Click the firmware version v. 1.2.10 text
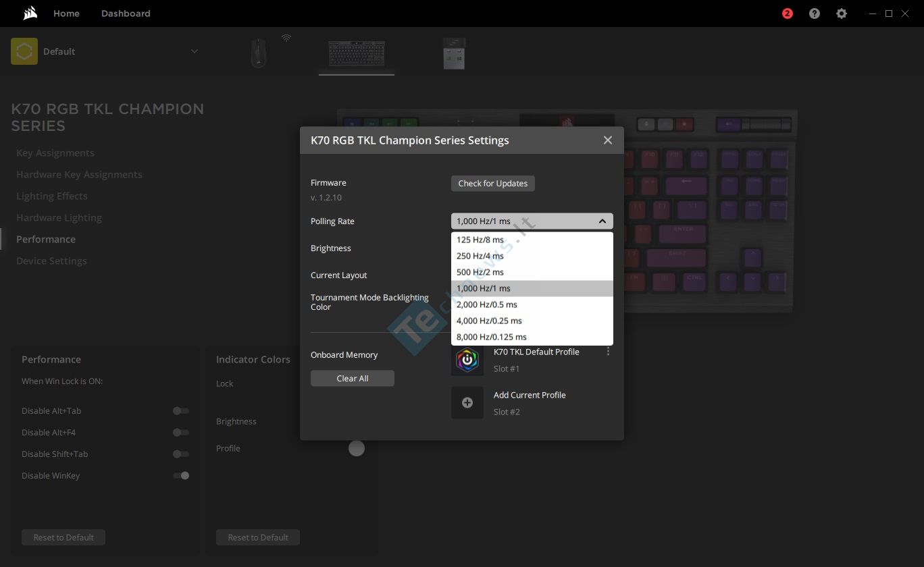The image size is (924, 567). click(x=326, y=198)
